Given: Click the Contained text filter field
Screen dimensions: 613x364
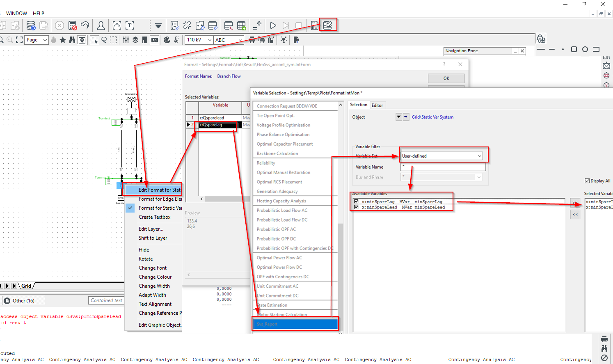Looking at the screenshot, I should pos(106,300).
